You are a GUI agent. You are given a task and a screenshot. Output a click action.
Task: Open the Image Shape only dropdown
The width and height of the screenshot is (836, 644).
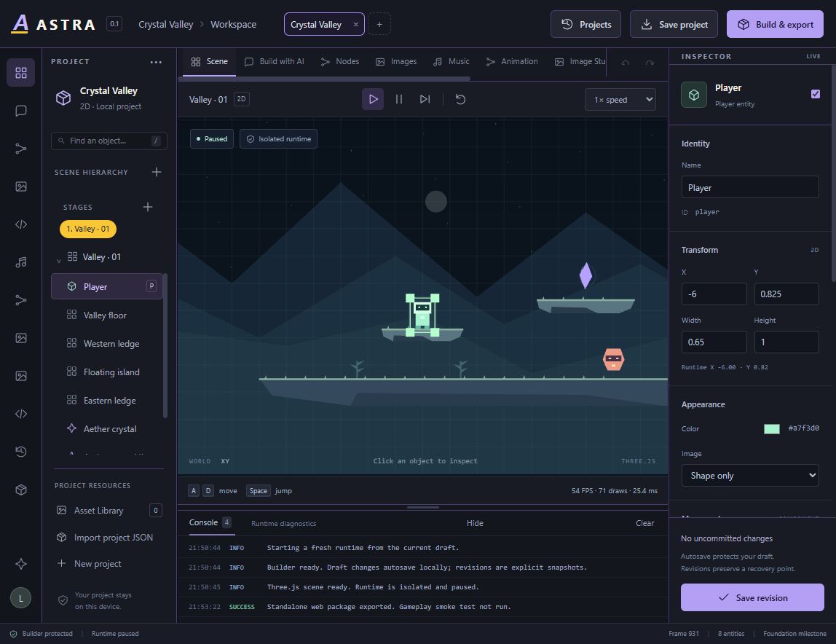coord(749,476)
